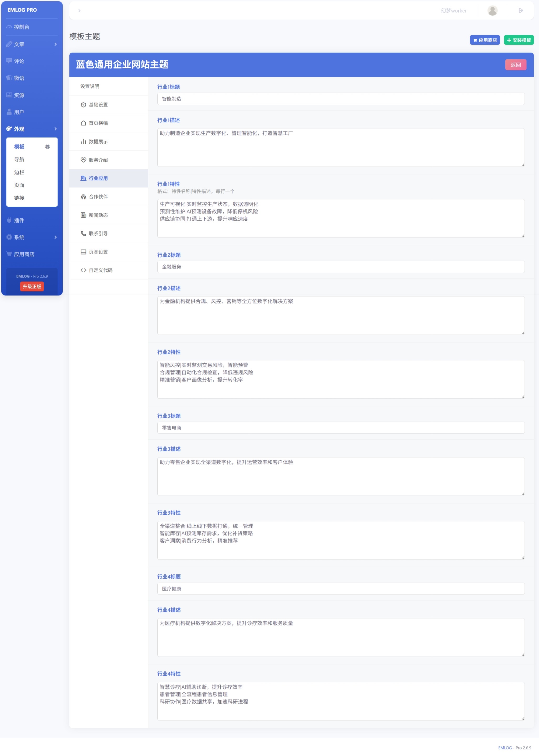Focus the 行业2标题 input field
This screenshot has height=756, width=539.
(x=340, y=267)
